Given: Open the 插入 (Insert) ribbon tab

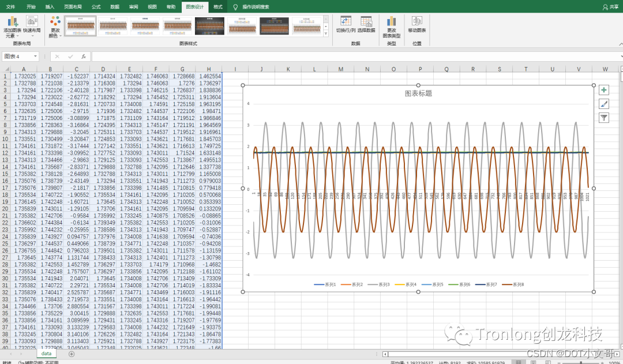Looking at the screenshot, I should [x=50, y=6].
